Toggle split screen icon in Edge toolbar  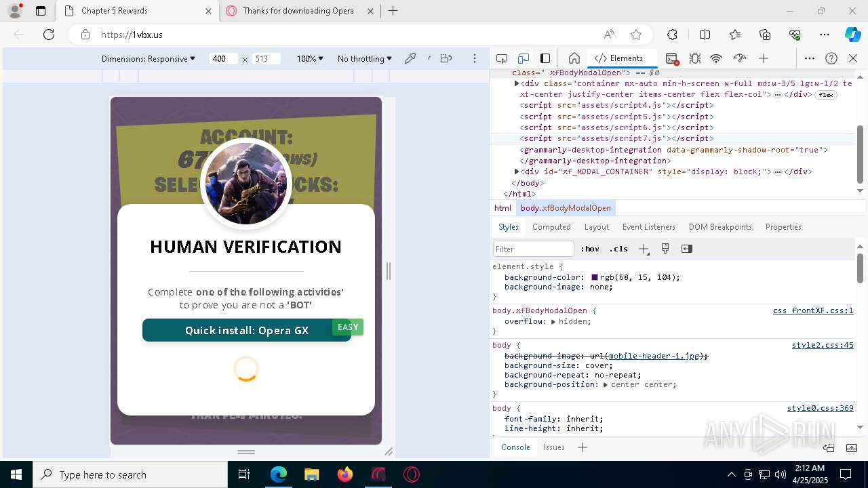pos(705,35)
